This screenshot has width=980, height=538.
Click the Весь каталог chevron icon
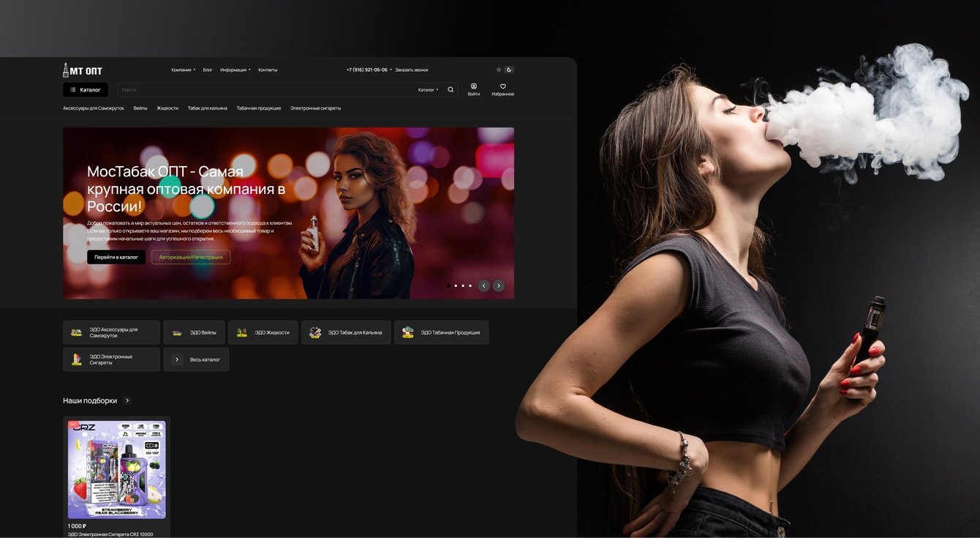[177, 359]
